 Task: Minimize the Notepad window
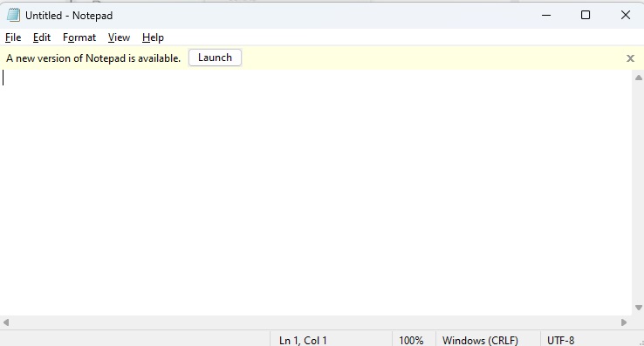pyautogui.click(x=546, y=15)
